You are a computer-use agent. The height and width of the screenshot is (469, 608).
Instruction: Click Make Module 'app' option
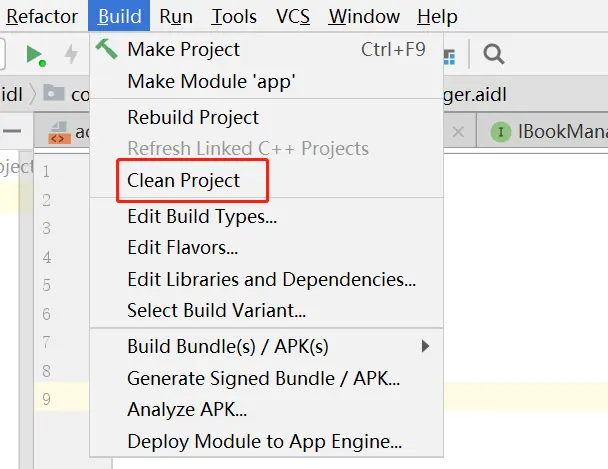pos(211,82)
